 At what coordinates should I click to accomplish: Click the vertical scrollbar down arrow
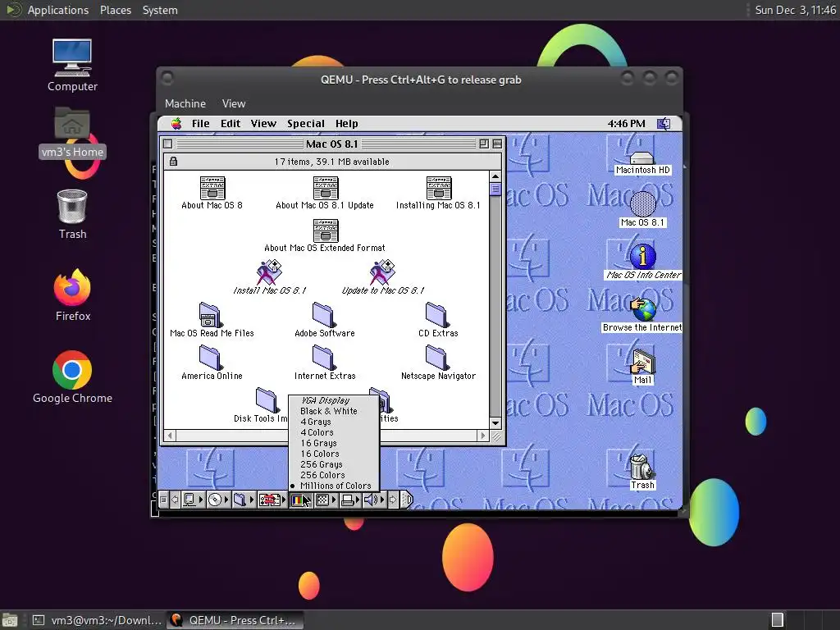coord(495,422)
